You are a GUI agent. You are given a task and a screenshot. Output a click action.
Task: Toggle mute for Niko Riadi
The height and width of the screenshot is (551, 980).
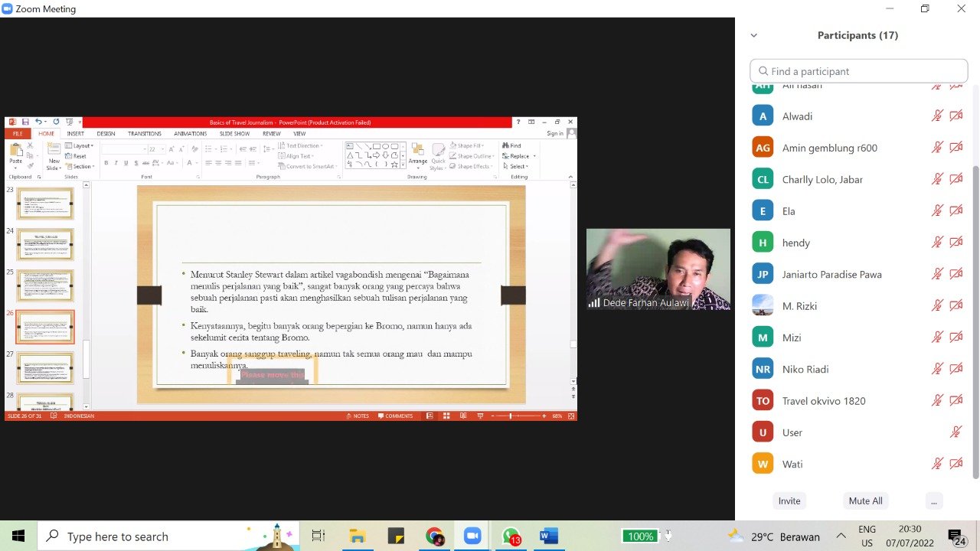tap(937, 370)
